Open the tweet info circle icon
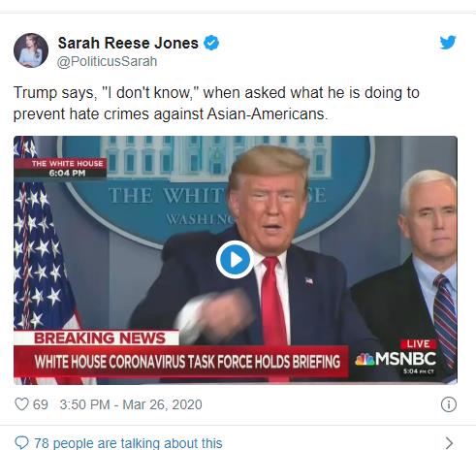This screenshot has height=450, width=476. (x=449, y=404)
